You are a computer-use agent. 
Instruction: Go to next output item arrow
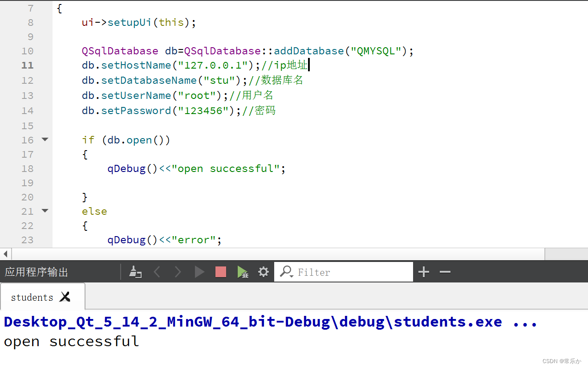178,272
